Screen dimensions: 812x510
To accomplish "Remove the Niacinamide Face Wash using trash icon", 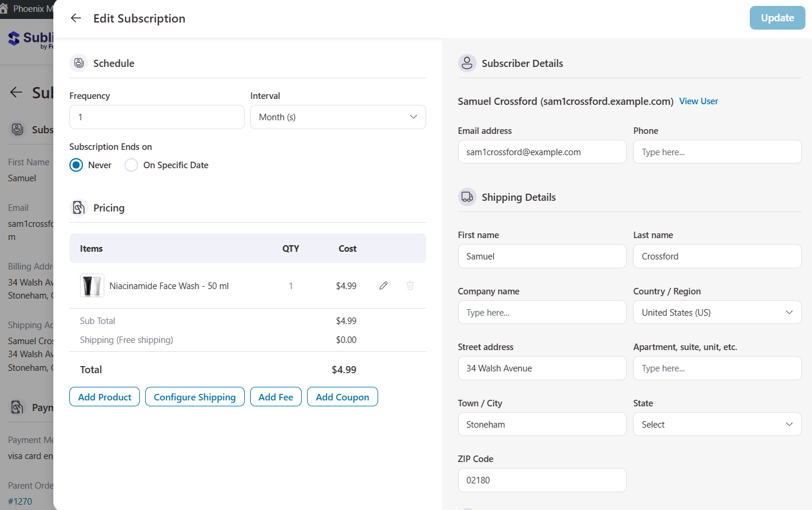I will [410, 286].
